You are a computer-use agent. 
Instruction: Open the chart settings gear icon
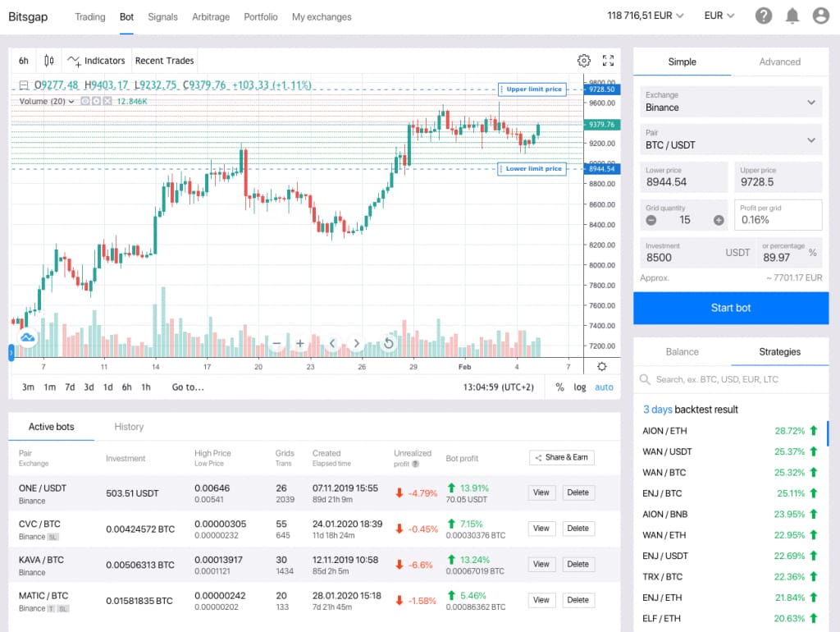(583, 60)
